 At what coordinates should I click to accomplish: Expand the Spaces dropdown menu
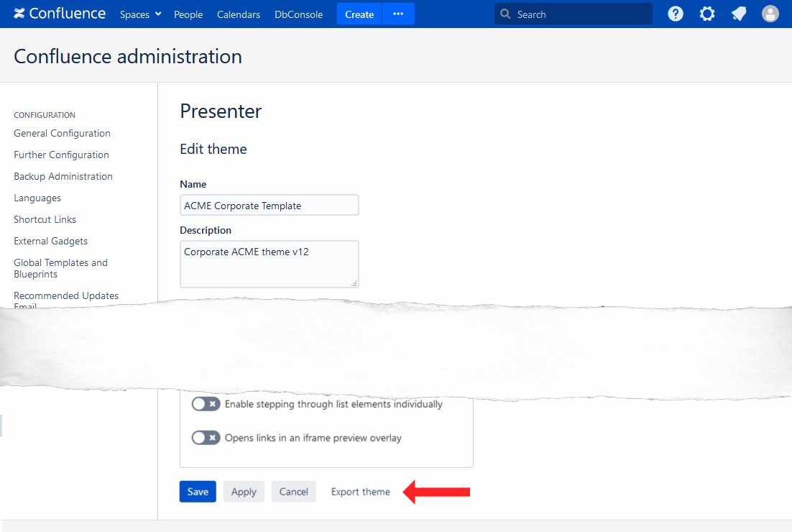pyautogui.click(x=140, y=14)
